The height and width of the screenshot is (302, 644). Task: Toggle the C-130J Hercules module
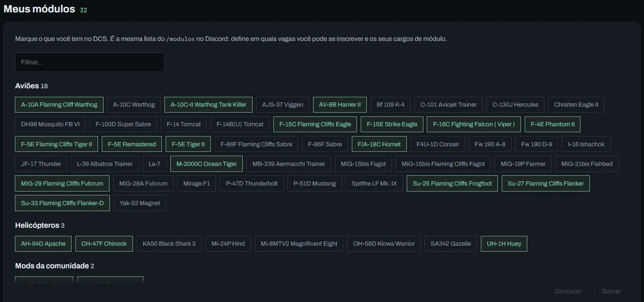coord(515,105)
